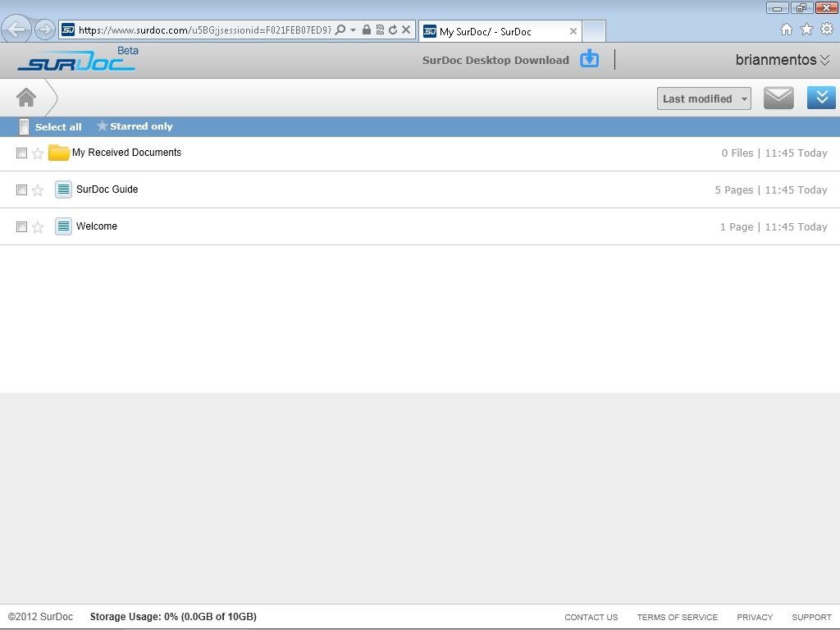840x630 pixels.
Task: Open the Last modified sort dropdown
Action: 704,98
